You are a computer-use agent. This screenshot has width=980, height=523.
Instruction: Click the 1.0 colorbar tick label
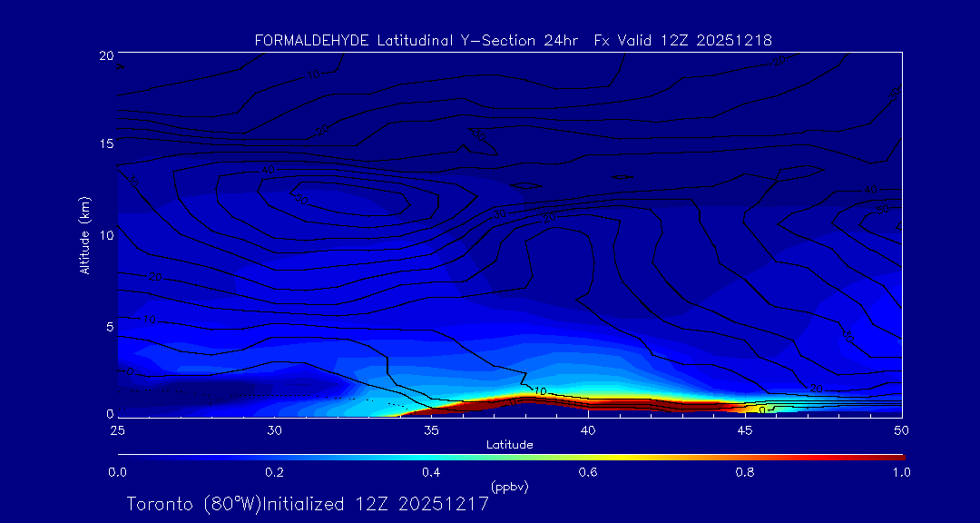tap(901, 472)
